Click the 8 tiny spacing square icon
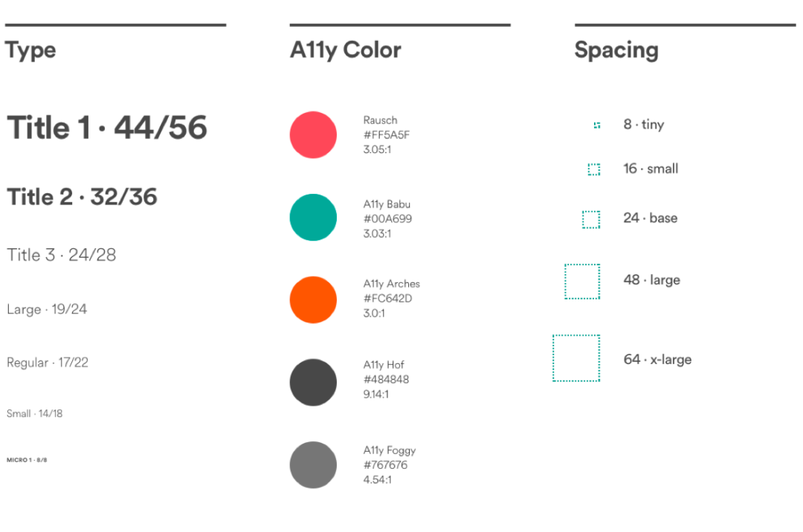 click(596, 126)
